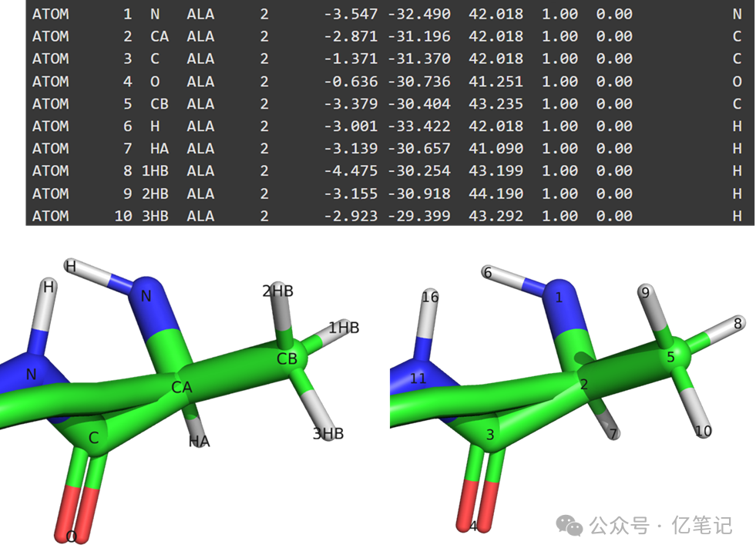Click the 3HB label on left structure
This screenshot has width=756, height=555.
tap(328, 434)
